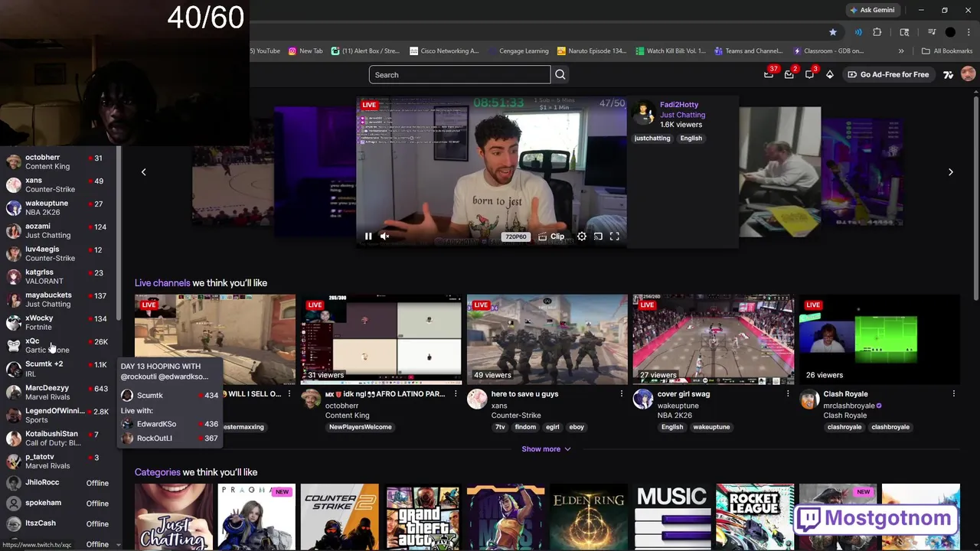The width and height of the screenshot is (980, 551).
Task: Click the NewPlayersWelcome tag
Action: click(361, 427)
